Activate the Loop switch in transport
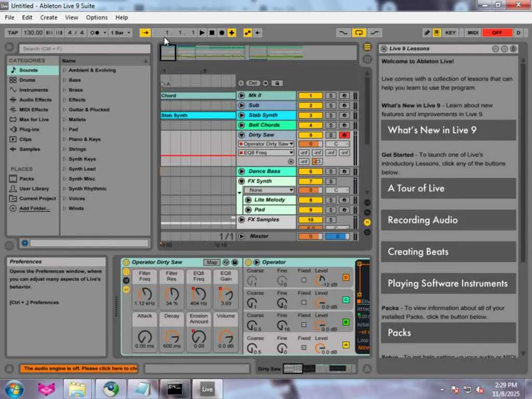532x399 pixels. tap(358, 33)
